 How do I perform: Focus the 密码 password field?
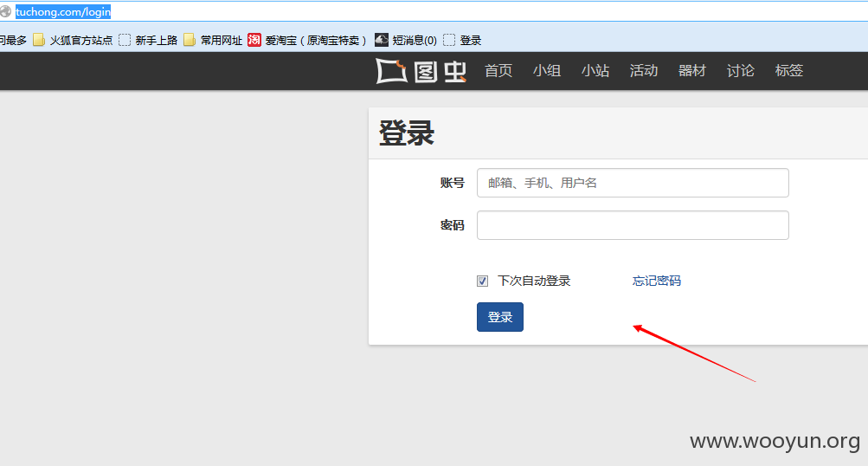pos(633,225)
